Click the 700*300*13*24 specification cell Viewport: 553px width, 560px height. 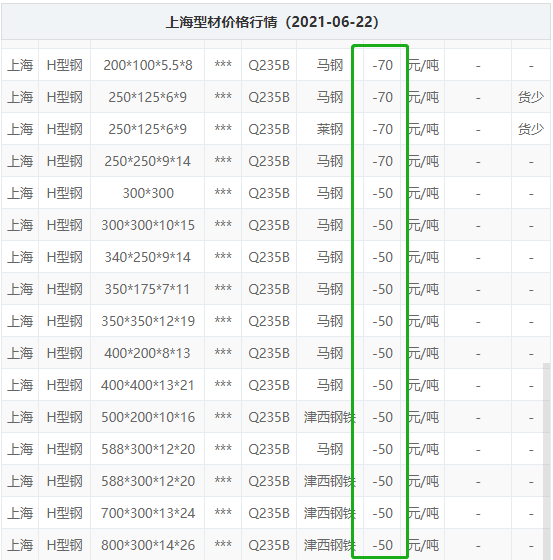[148, 513]
